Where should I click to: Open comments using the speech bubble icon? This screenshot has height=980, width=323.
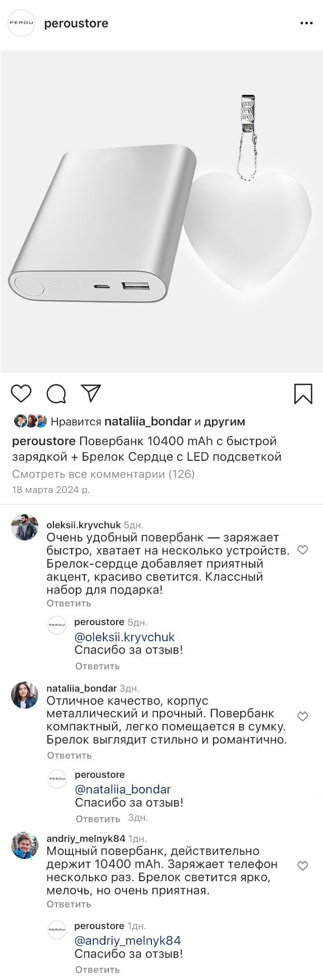[x=56, y=394]
